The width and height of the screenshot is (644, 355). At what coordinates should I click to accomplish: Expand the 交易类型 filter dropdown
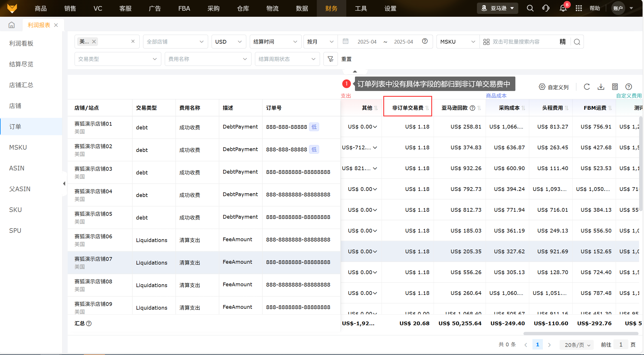point(118,59)
